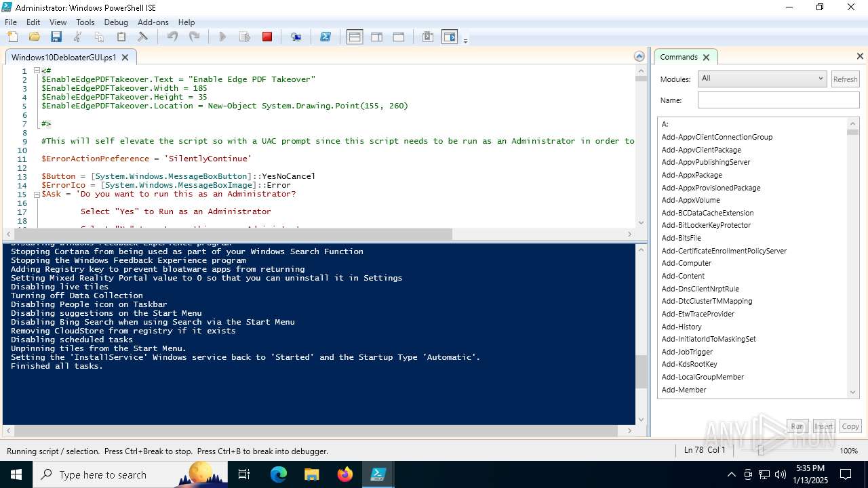Click the Copy button in the Commands pane
Screen dimensions: 868x488
(850, 426)
